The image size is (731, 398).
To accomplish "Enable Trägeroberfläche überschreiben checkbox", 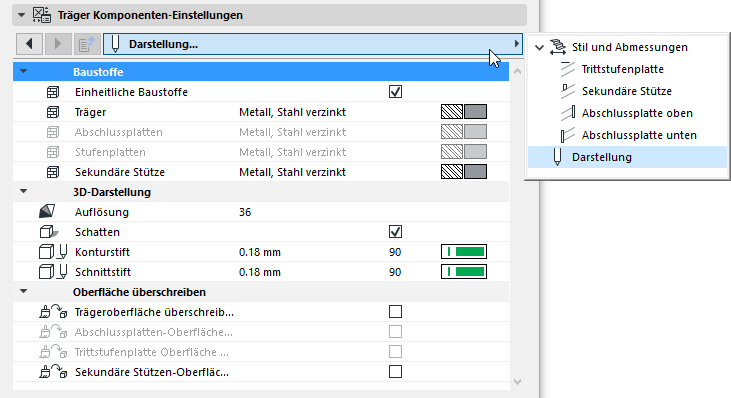I will coord(395,311).
